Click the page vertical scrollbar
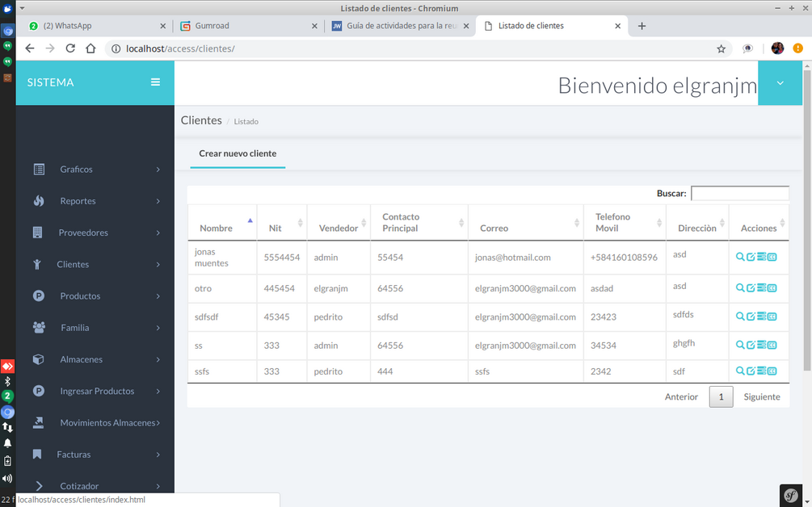The image size is (812, 507). [807, 220]
